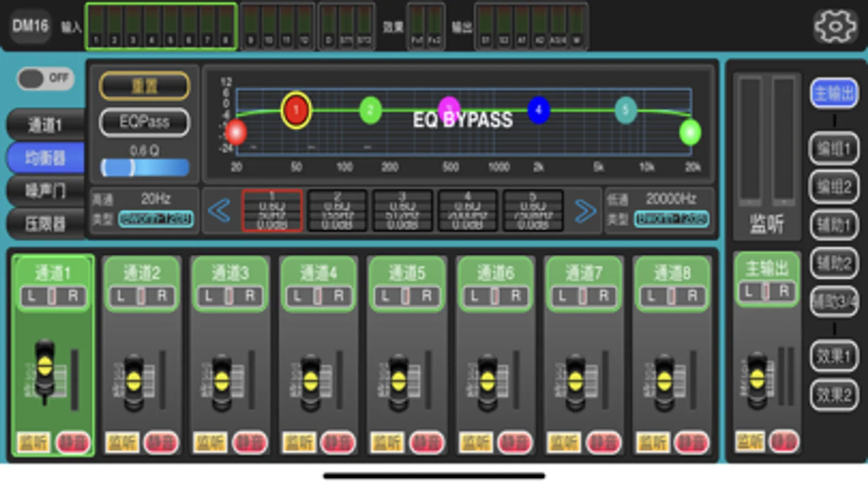Select the 辅助2 bus
Viewport: 868px width, 489px height.
(x=834, y=263)
